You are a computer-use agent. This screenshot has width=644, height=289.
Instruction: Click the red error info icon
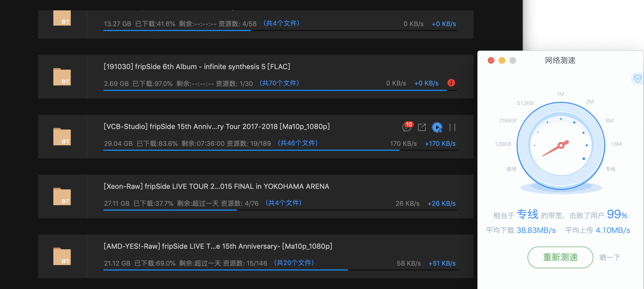451,83
